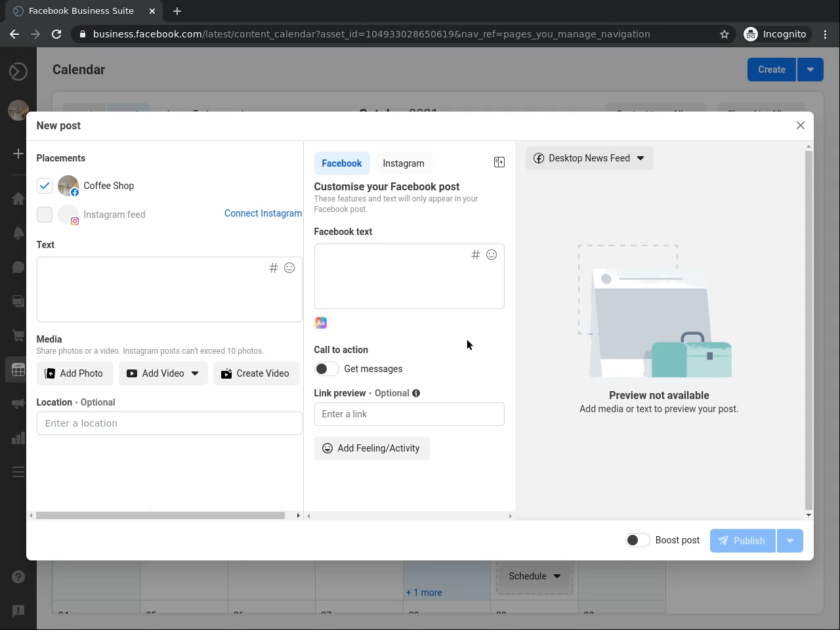Switch to the Instagram tab

[403, 163]
